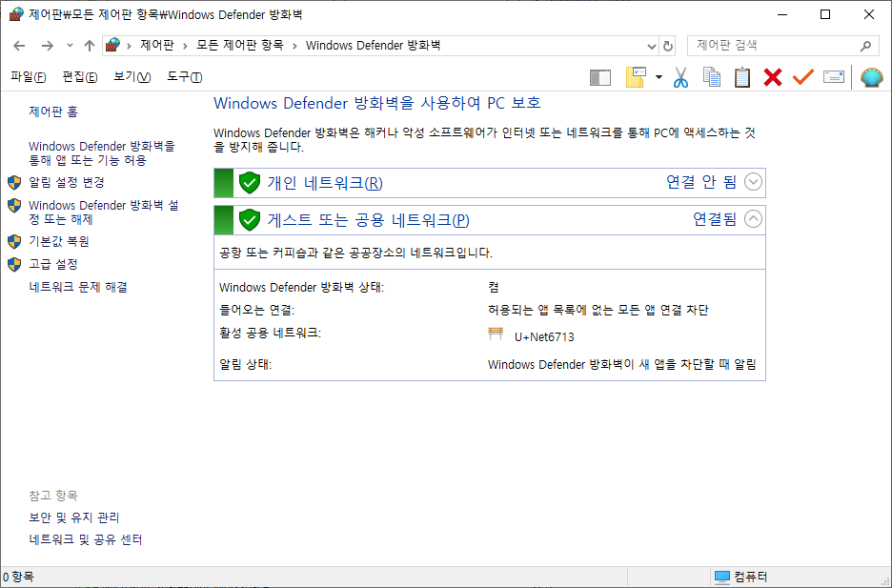The image size is (892, 588).
Task: Click the 0 항목 status bar text
Action: 19,578
